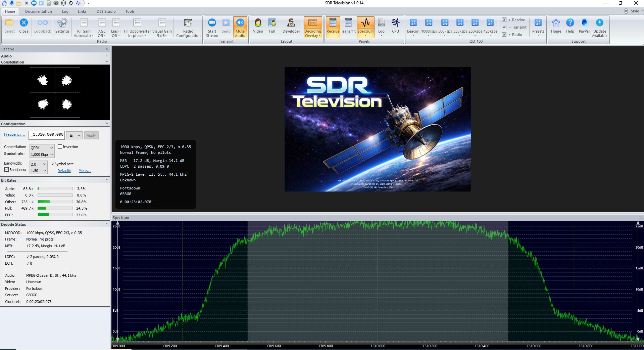The image size is (644, 350).
Task: Select the 125ksps QO-100 preset
Action: click(490, 28)
